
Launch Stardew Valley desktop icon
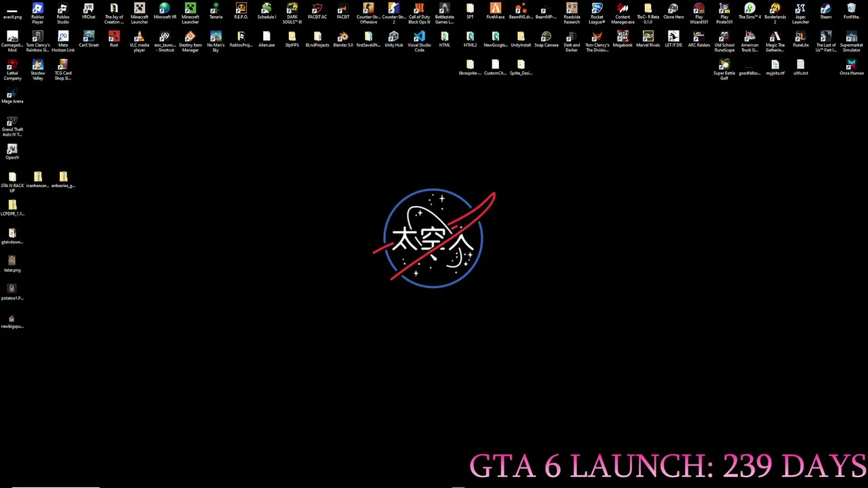[x=37, y=70]
